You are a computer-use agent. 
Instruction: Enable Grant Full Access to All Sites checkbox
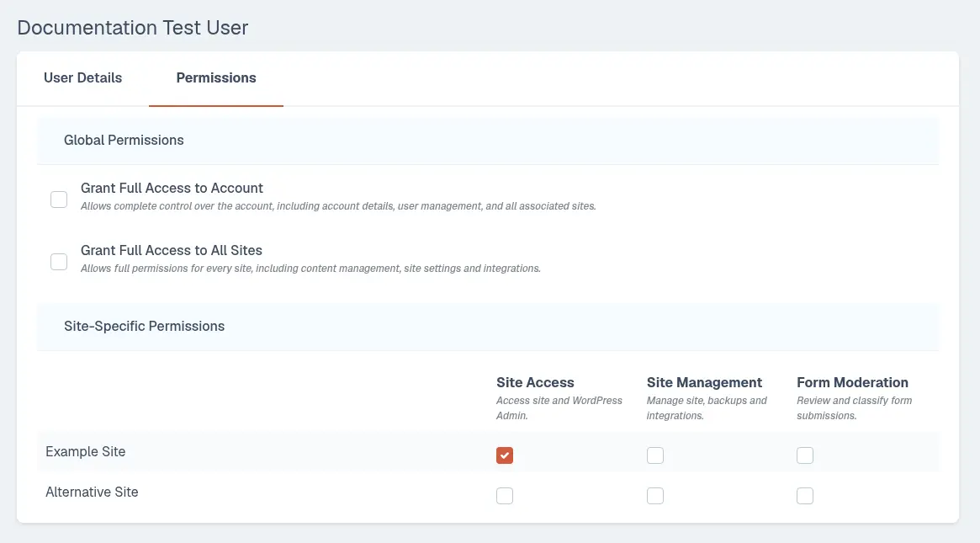(x=59, y=262)
